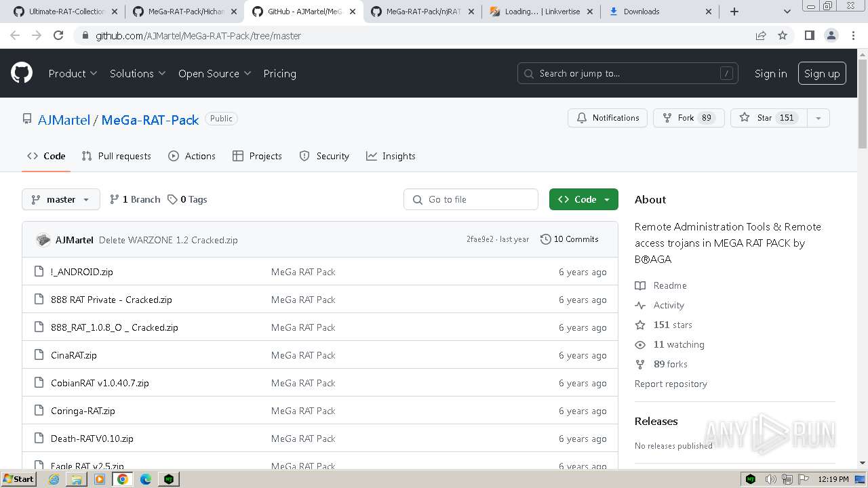Share this page via the share icon
This screenshot has width=868, height=488.
click(x=761, y=35)
